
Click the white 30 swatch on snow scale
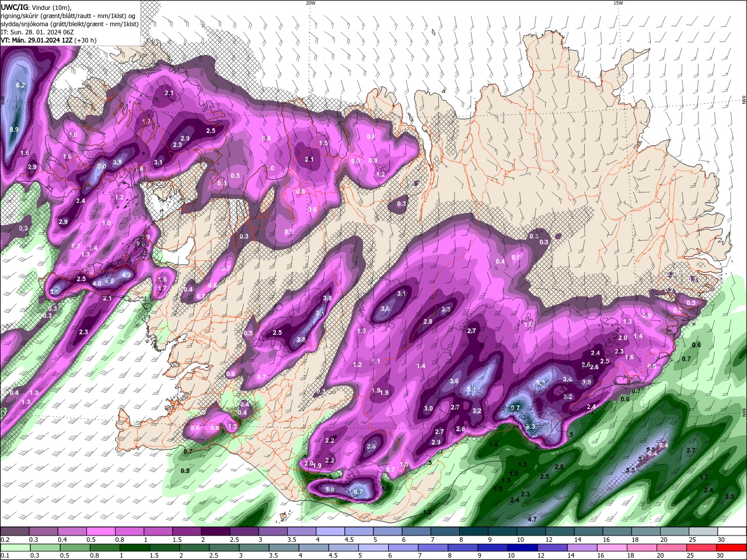tap(732, 531)
